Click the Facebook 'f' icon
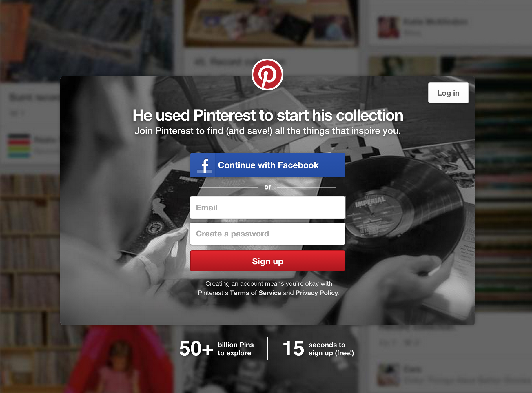 (x=205, y=165)
